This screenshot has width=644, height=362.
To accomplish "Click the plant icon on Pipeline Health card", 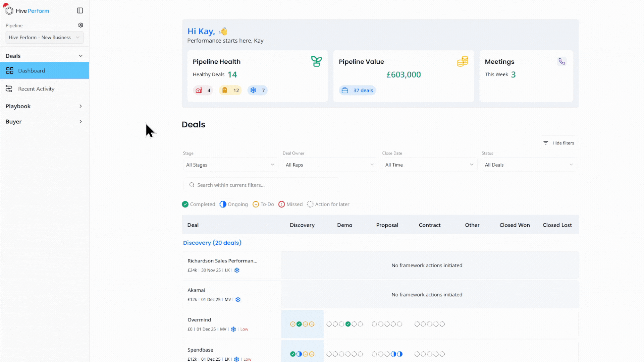I will click(316, 61).
